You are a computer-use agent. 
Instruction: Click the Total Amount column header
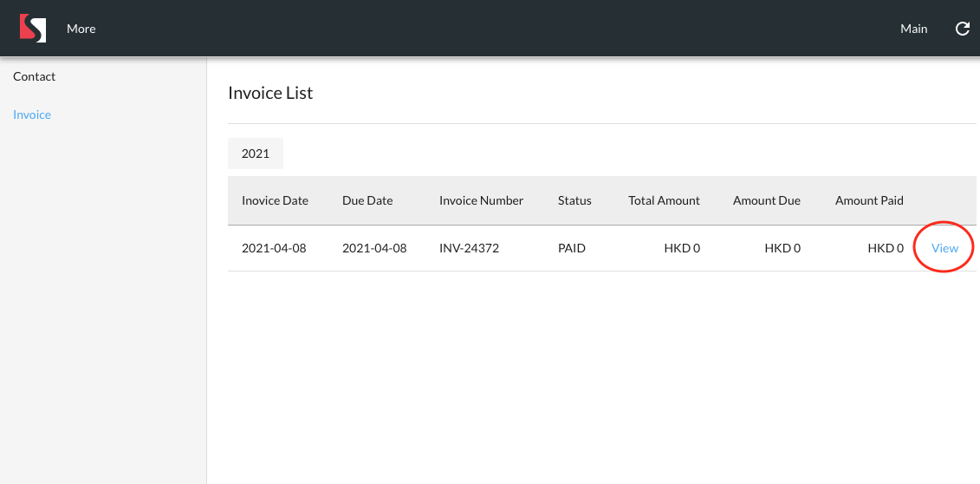[x=664, y=200]
